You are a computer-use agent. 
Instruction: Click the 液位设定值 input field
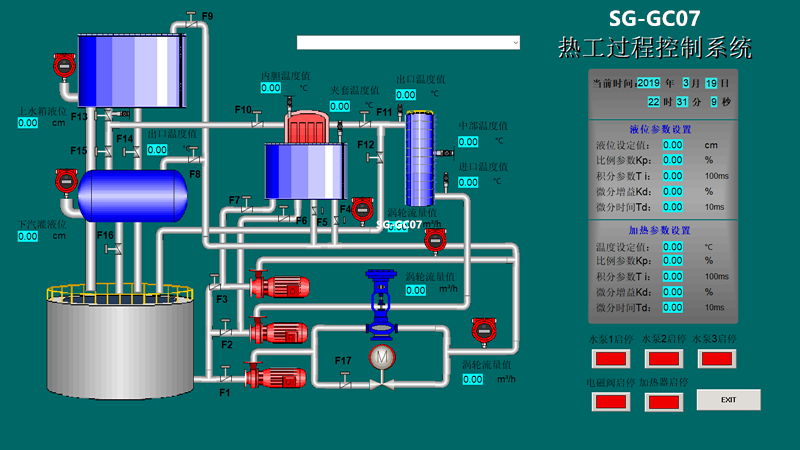673,145
